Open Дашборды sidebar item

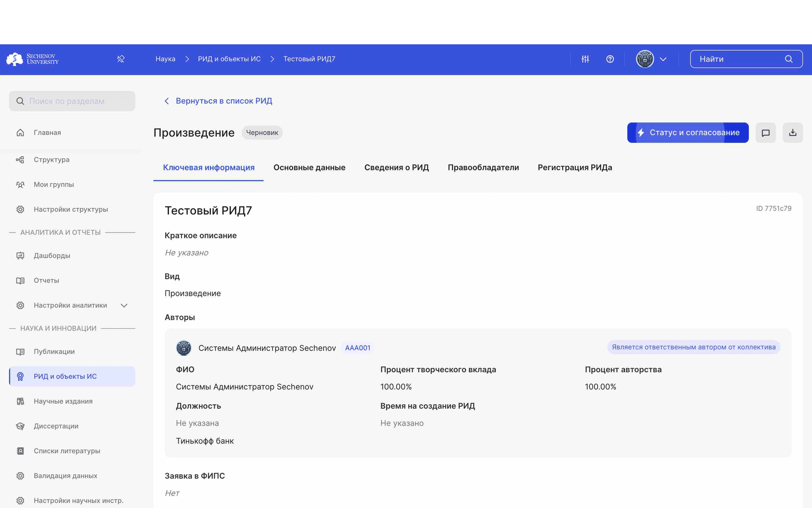[72, 256]
